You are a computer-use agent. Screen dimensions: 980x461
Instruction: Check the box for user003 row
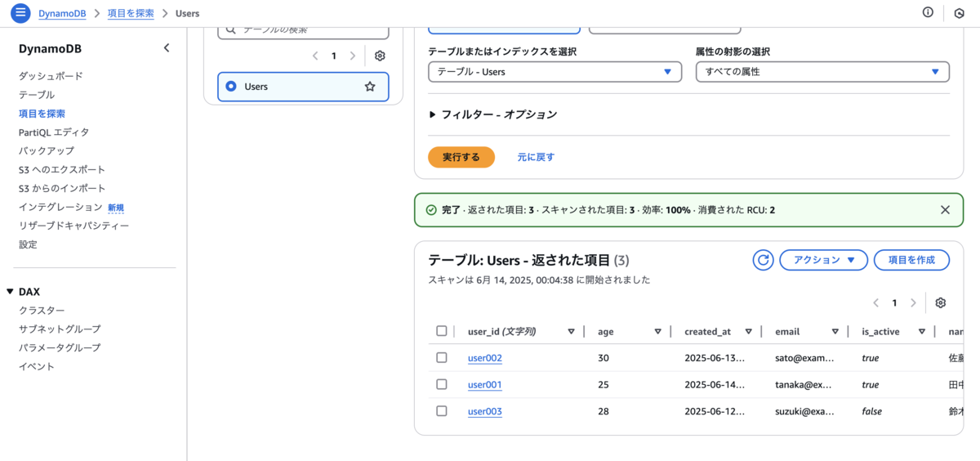442,411
